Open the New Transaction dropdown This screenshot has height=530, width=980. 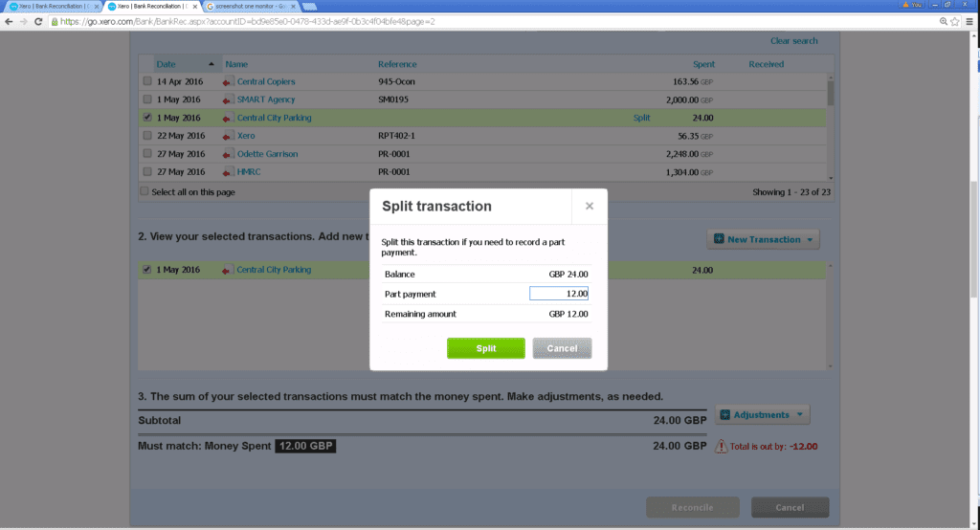pyautogui.click(x=763, y=239)
